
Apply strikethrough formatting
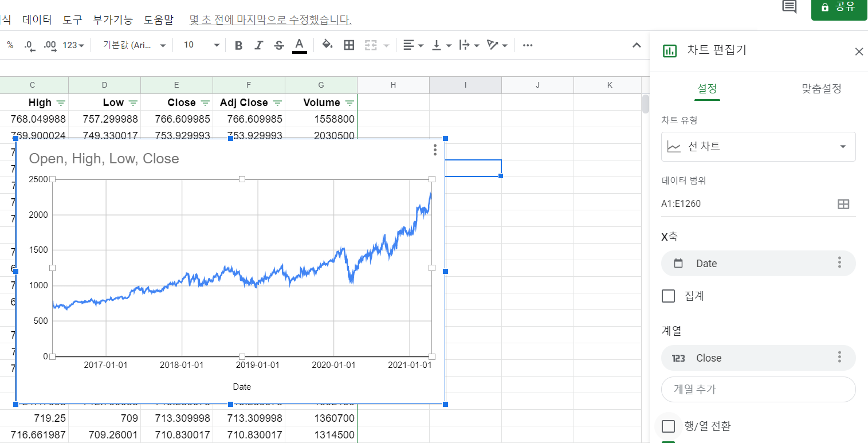tap(279, 45)
